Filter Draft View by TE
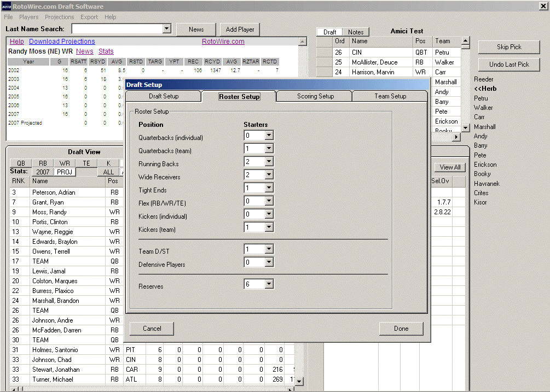The image size is (550, 392). tap(86, 163)
